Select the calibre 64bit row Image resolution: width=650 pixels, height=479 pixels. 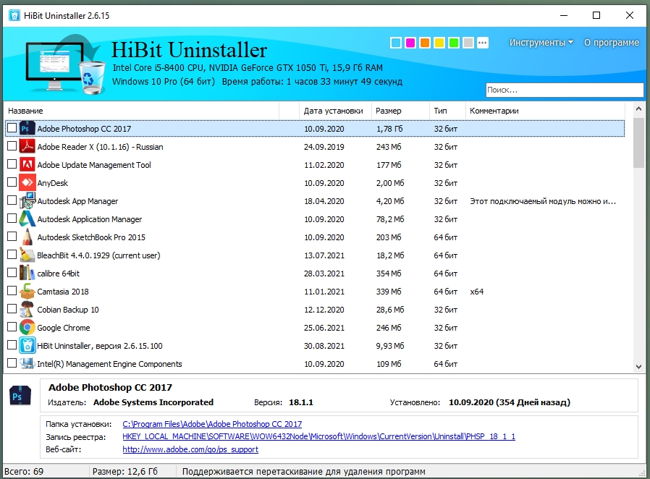[x=315, y=273]
